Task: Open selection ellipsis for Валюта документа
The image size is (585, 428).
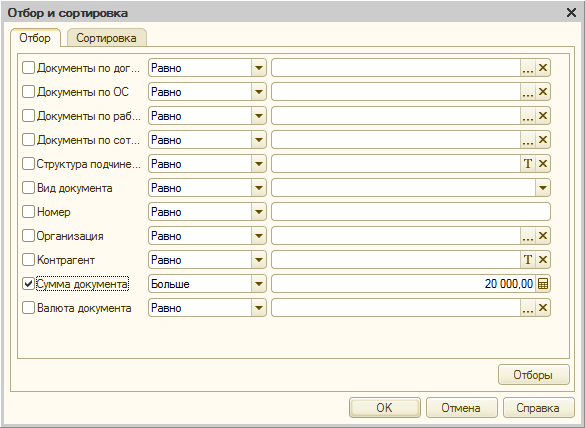Action: (x=528, y=308)
